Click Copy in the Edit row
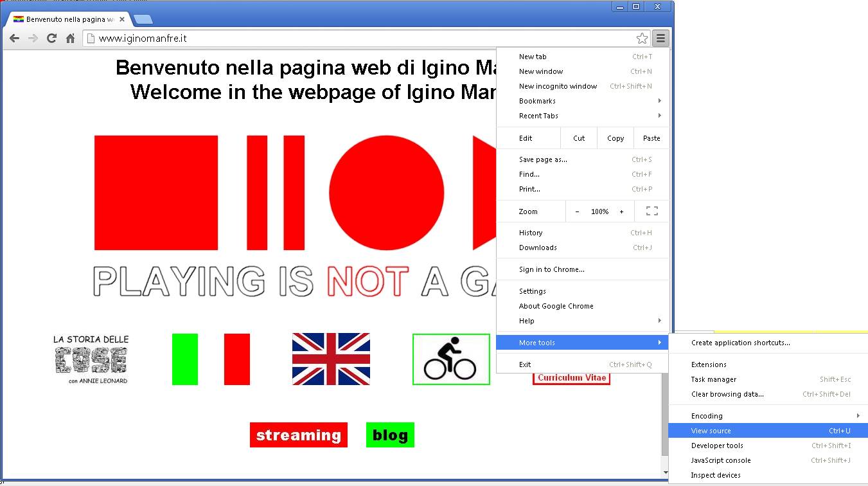 (x=616, y=138)
